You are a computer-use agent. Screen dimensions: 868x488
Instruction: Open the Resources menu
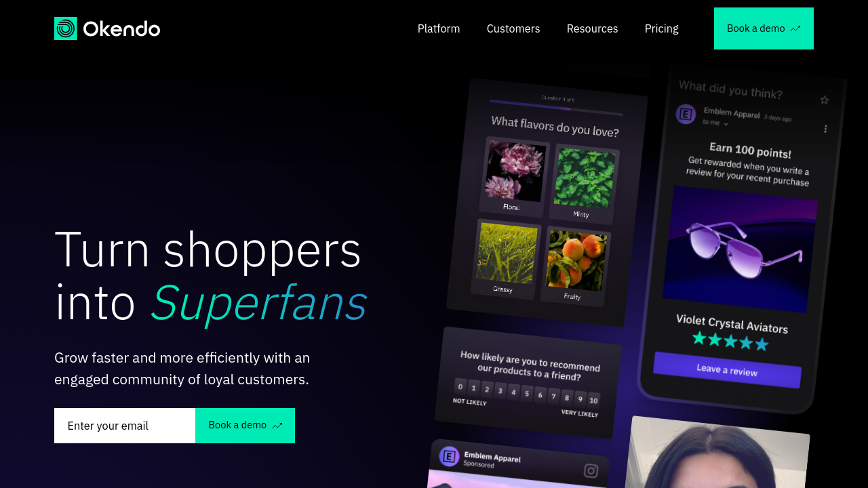coord(593,28)
